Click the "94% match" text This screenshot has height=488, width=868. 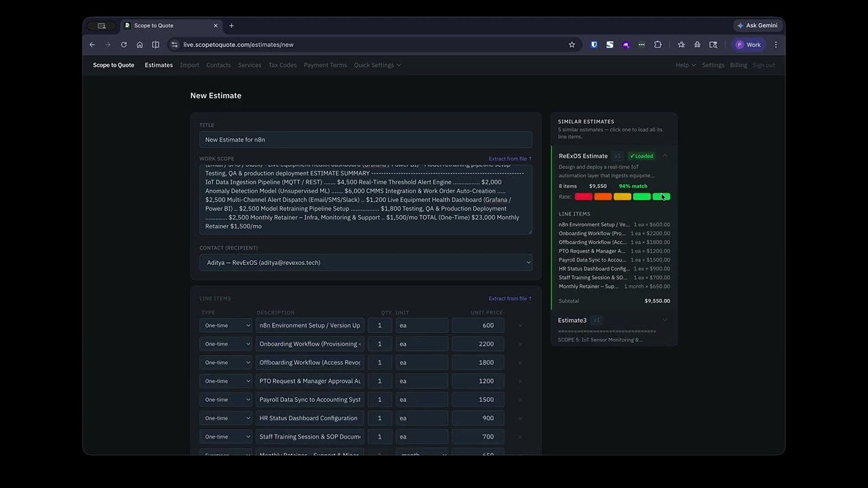click(633, 186)
